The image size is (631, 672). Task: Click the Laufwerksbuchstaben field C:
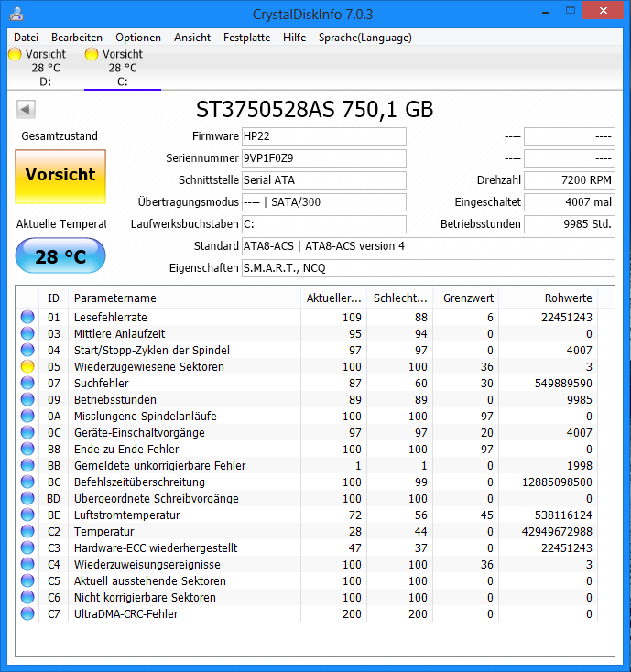click(323, 223)
